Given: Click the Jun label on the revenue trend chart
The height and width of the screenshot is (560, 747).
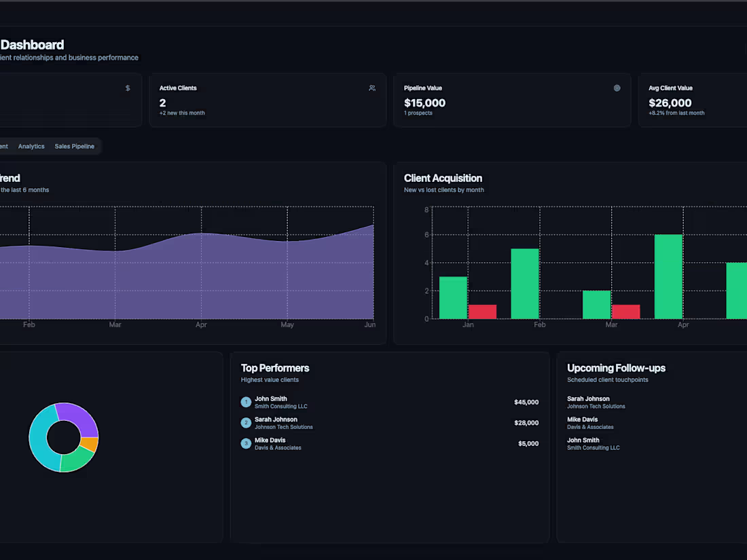Looking at the screenshot, I should pos(369,324).
